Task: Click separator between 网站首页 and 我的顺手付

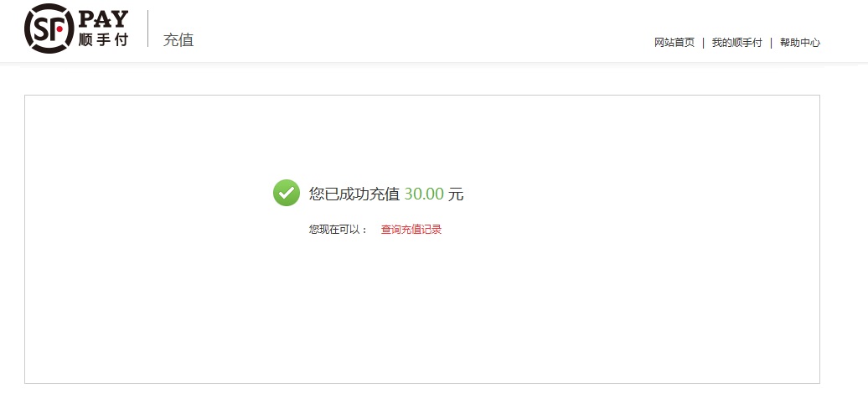Action: [703, 43]
